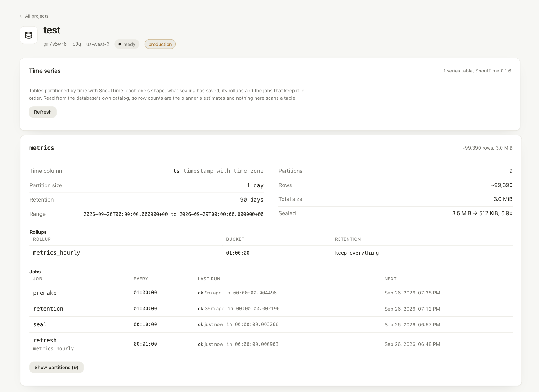Click retention last run "ok 35m ago"

click(211, 309)
